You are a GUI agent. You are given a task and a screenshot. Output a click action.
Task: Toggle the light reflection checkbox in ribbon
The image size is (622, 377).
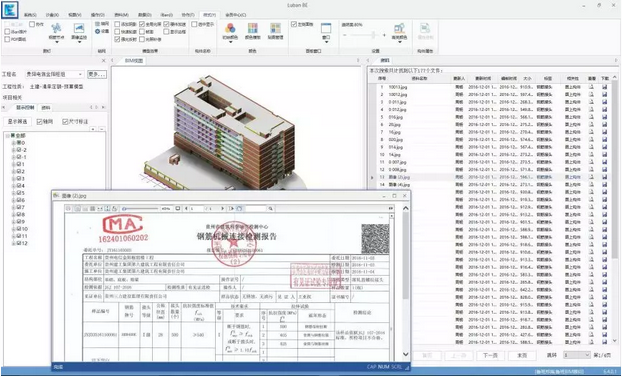(x=117, y=39)
